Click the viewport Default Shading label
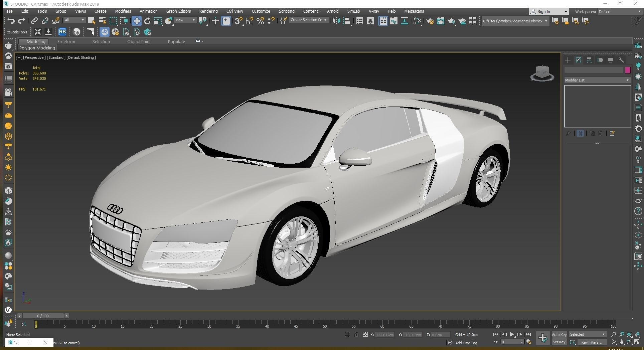This screenshot has width=644, height=350. 81,57
